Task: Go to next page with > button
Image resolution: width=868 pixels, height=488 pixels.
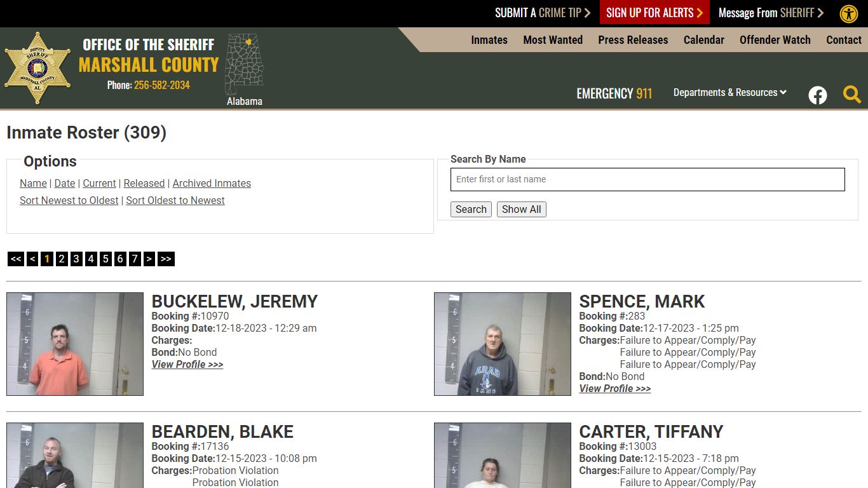Action: tap(149, 259)
